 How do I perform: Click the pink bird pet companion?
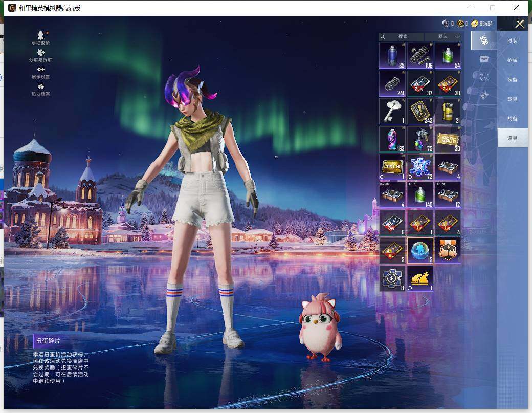point(320,328)
